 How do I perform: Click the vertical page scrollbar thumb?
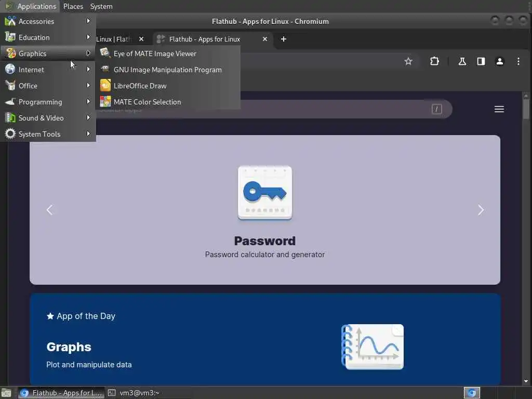[526, 109]
